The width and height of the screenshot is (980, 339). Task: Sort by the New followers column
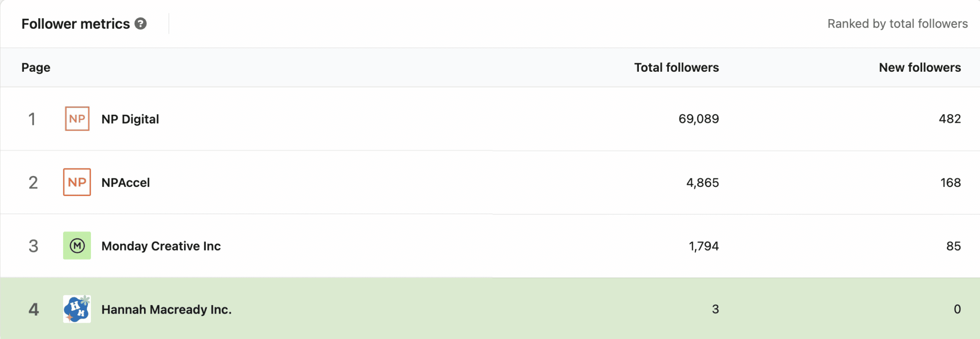pos(919,67)
